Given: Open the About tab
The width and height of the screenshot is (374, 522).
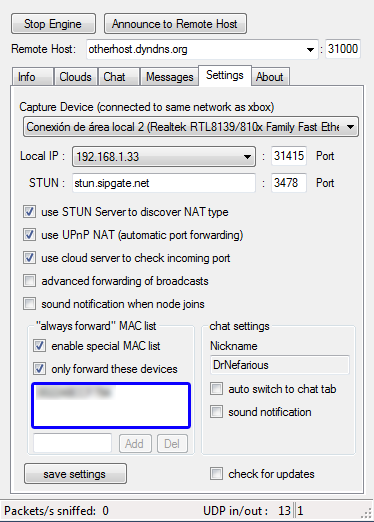Looking at the screenshot, I should click(x=270, y=77).
